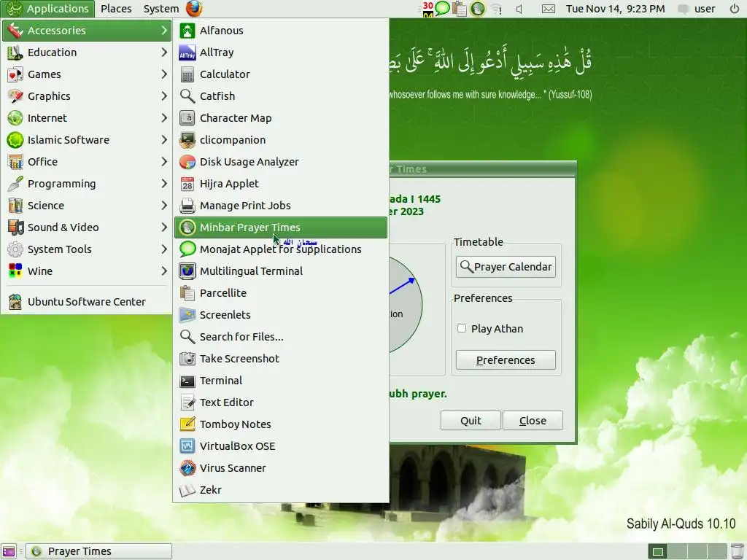Click the Hijra Applet calendar icon
The image size is (747, 560).
point(187,184)
